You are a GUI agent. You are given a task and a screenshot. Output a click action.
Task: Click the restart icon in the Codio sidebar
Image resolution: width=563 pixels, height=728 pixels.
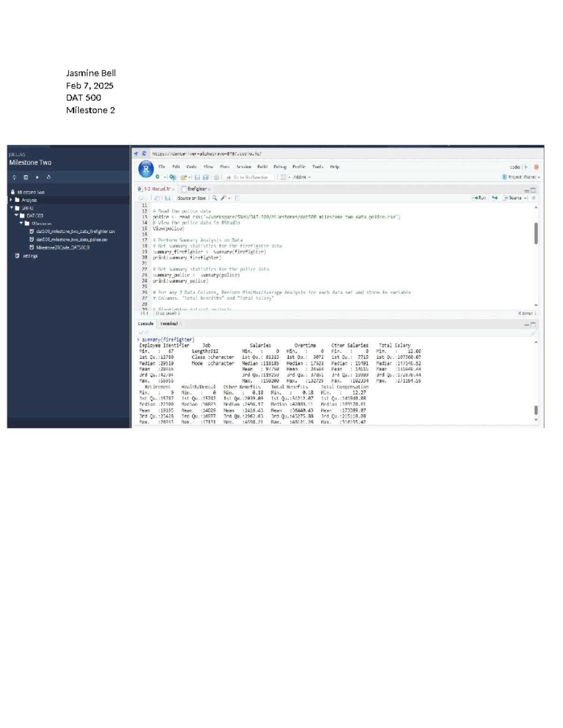48,178
